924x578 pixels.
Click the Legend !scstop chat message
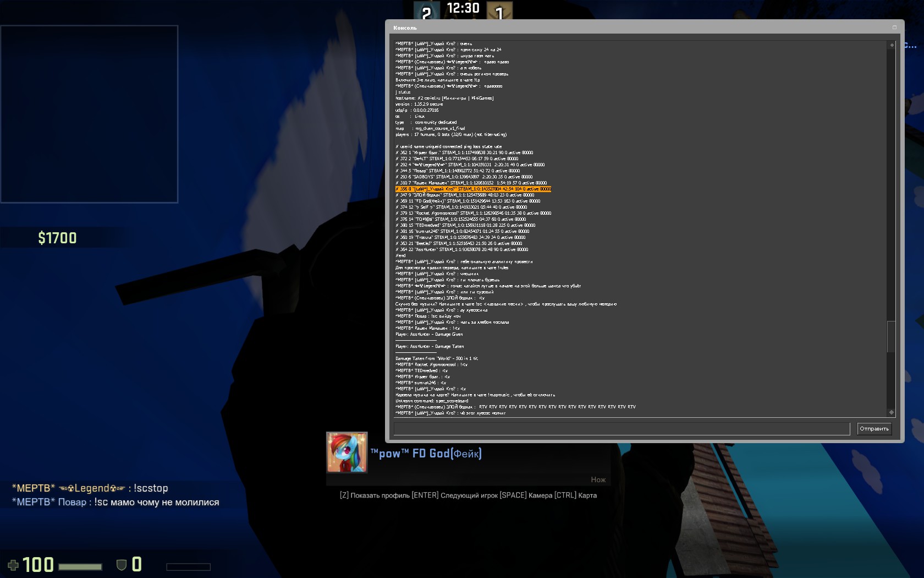pyautogui.click(x=90, y=488)
